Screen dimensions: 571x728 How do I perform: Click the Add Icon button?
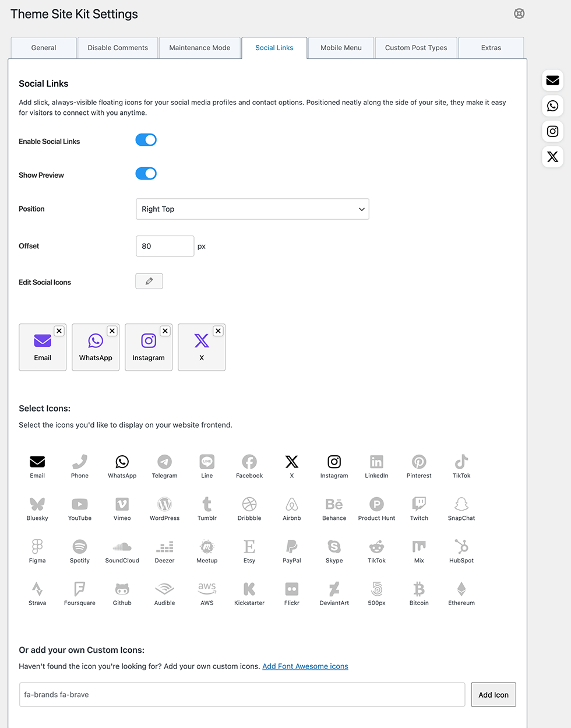pos(494,695)
